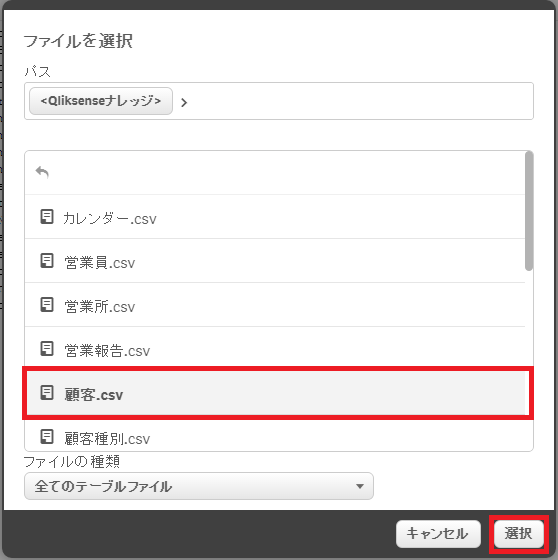Click the chevron arrow after the Qliksense path
558x560 pixels.
(x=184, y=103)
